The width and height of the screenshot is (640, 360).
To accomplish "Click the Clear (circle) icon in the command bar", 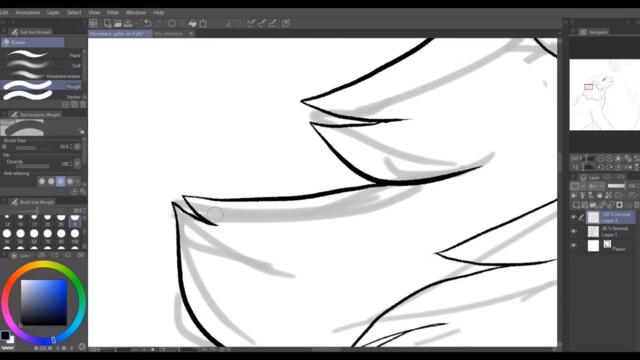I will tap(172, 23).
